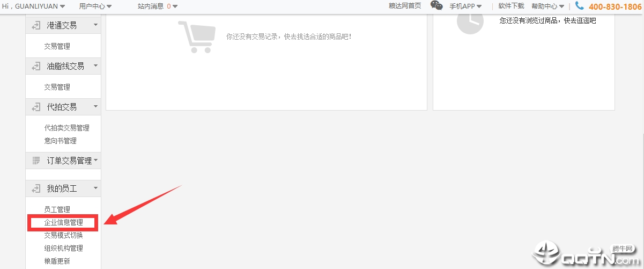Click the phone hotline icon

579,6
